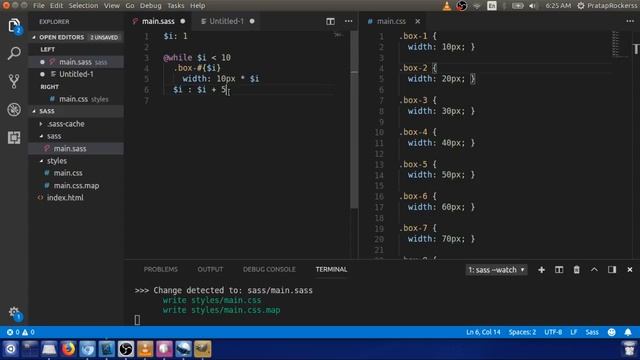Open feedback smiley in status bar
The height and width of the screenshot is (360, 640).
tap(611, 332)
